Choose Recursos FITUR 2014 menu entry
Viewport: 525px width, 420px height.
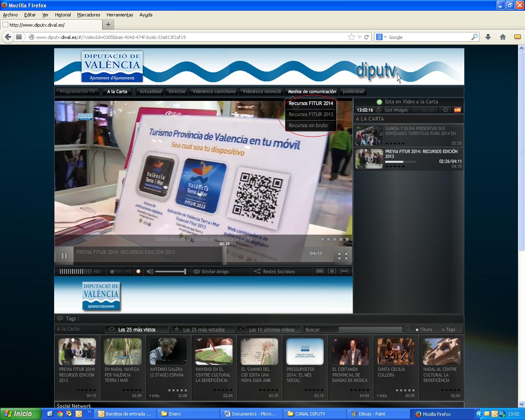(x=310, y=103)
